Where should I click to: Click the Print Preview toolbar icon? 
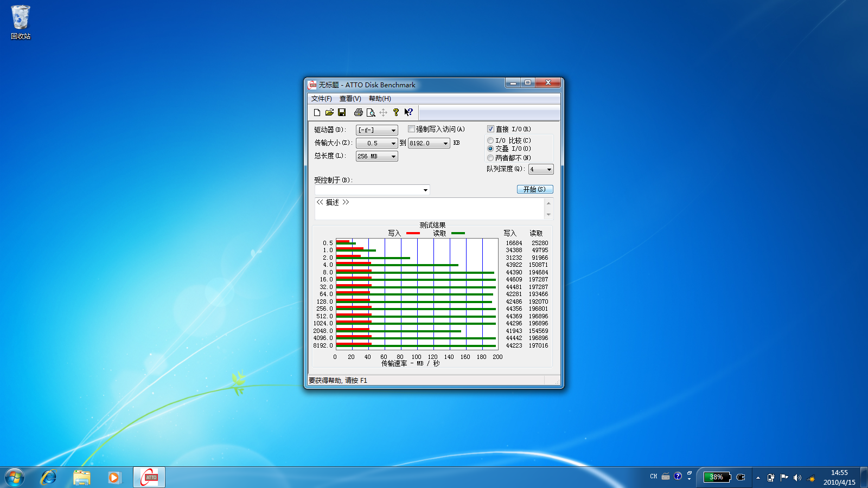coord(371,112)
